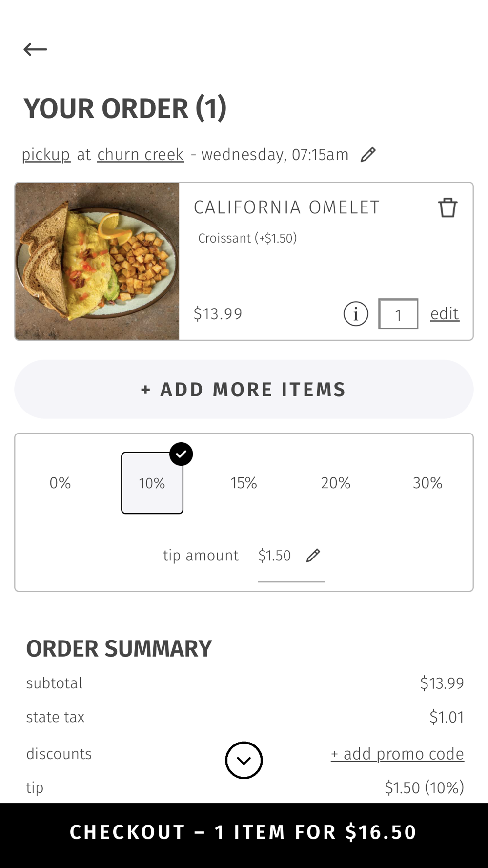This screenshot has width=488, height=868.
Task: Select 0% tip option
Action: 60,483
